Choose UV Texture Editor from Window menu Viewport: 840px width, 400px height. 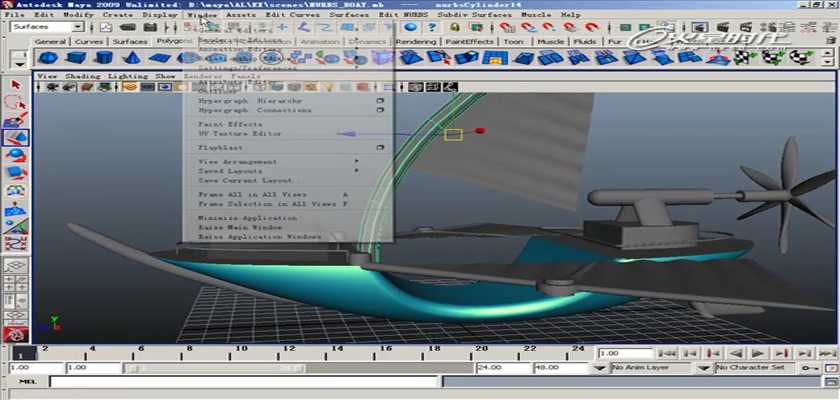click(240, 133)
